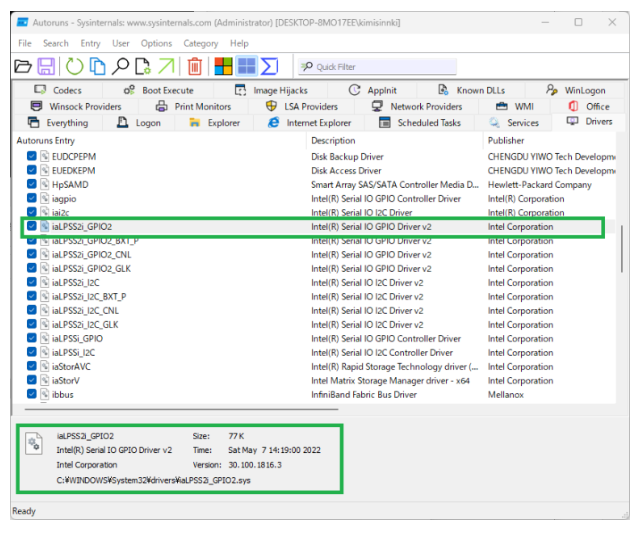Viewport: 644px width, 534px height.
Task: Uncheck the iaLPSS2i_GPIO2 entry checkbox
Action: click(32, 226)
